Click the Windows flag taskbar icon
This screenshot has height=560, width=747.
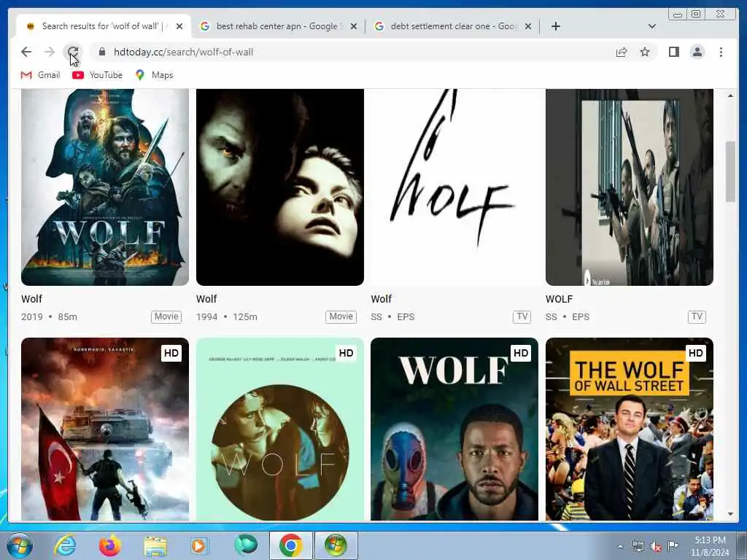pos(336,545)
